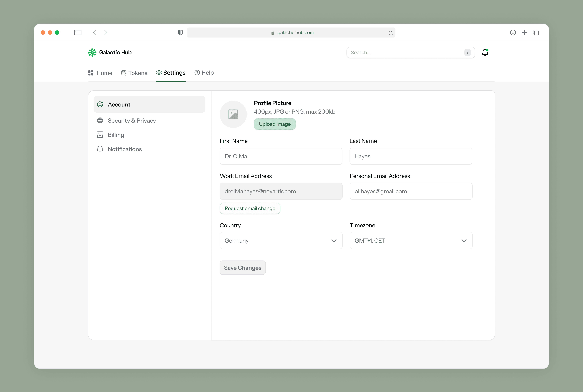Click Request email change button
This screenshot has width=583, height=392.
[x=250, y=208]
